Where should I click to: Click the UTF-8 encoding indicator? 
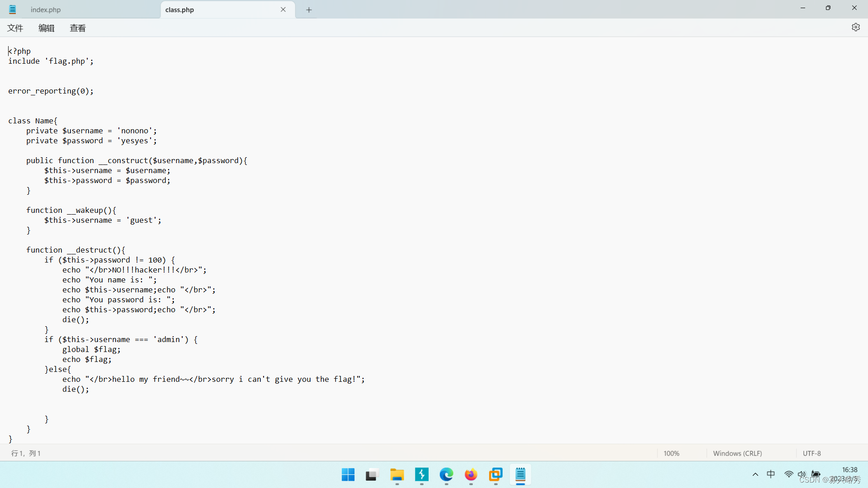point(812,453)
